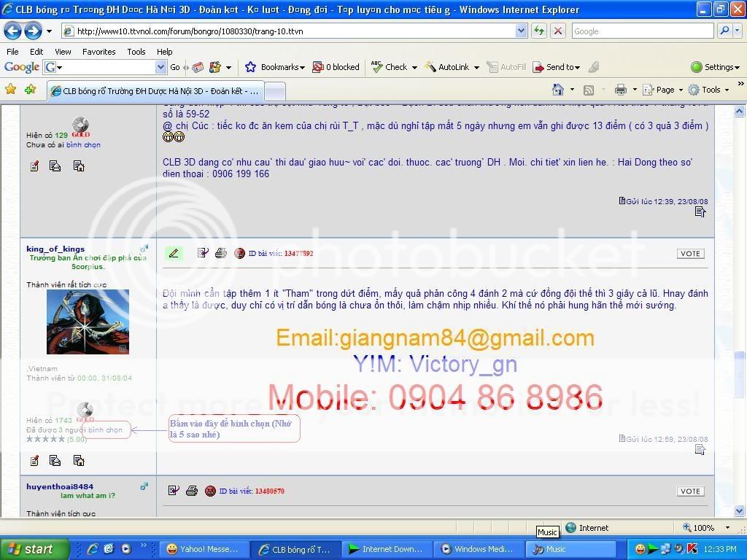Open the Tools menu in menu bar
The width and height of the screenshot is (747, 560).
click(136, 52)
